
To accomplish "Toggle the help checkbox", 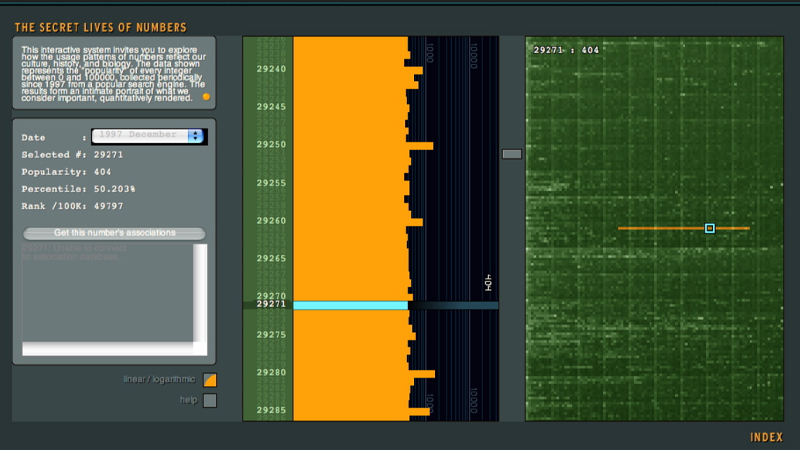I will (210, 401).
